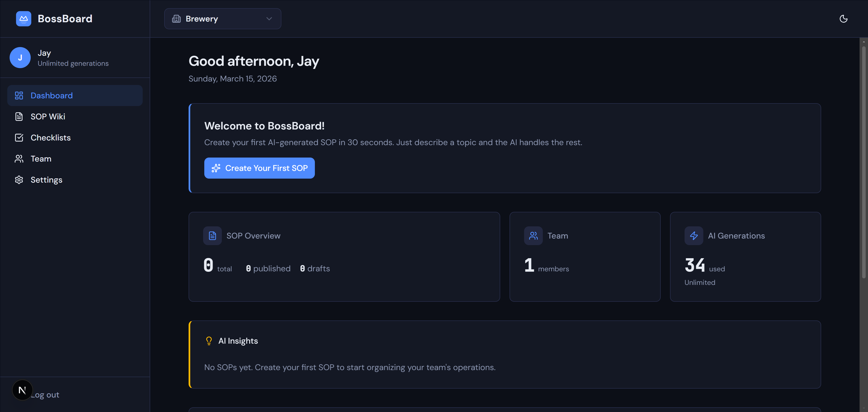
Task: Click the AI Generations lightning bolt icon
Action: pyautogui.click(x=693, y=236)
